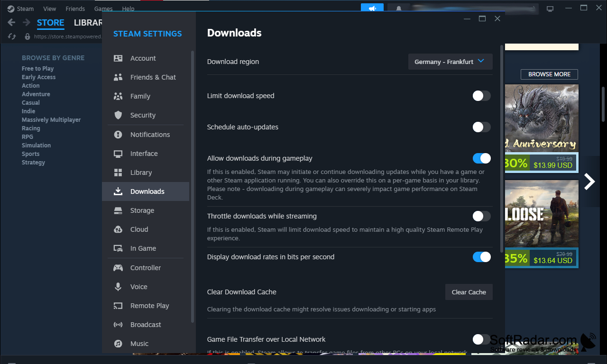Click the Cloud icon in sidebar

click(118, 229)
